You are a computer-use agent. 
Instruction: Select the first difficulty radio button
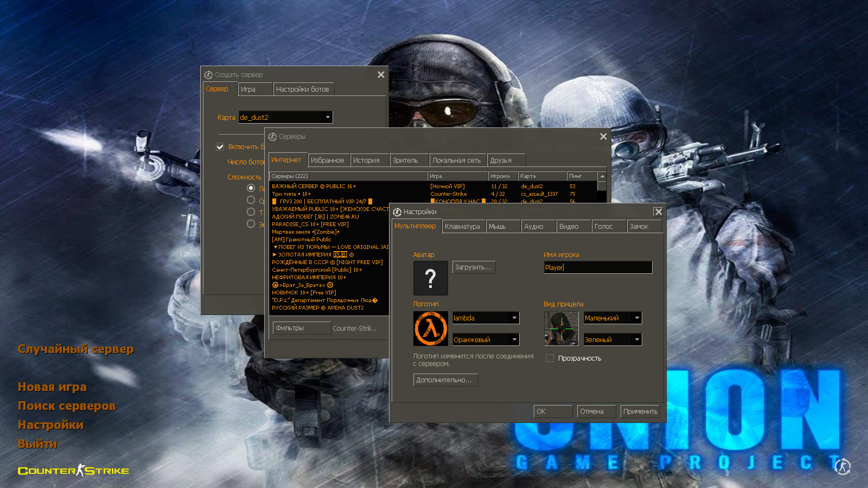pyautogui.click(x=251, y=188)
